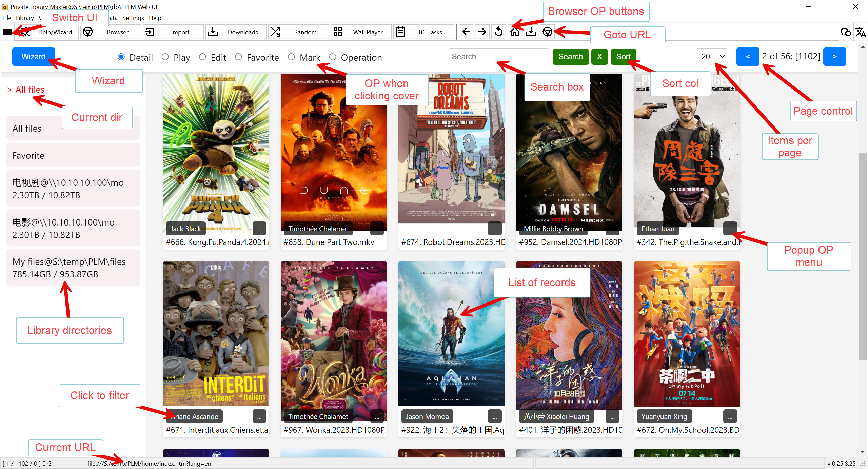Select the Play radio option
This screenshot has width=868, height=469.
[165, 57]
